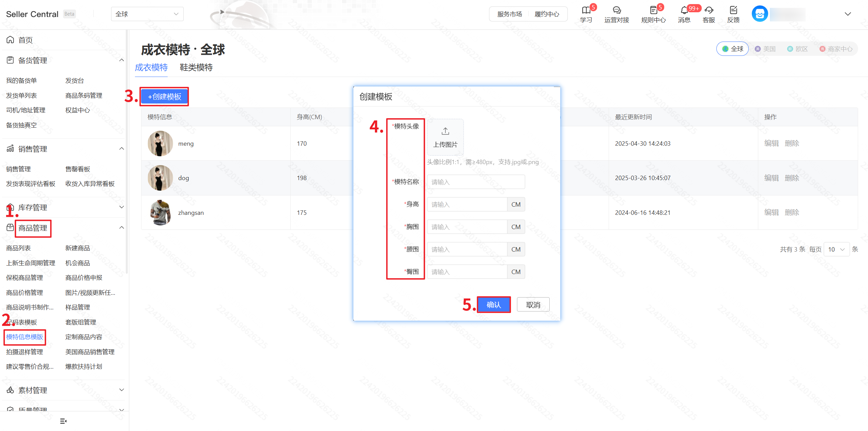Open the 全球 site dropdown
The width and height of the screenshot is (868, 431).
(147, 14)
